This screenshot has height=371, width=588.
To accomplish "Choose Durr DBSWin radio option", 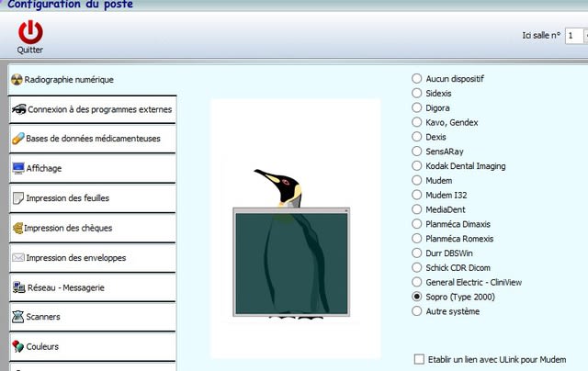I will point(418,253).
